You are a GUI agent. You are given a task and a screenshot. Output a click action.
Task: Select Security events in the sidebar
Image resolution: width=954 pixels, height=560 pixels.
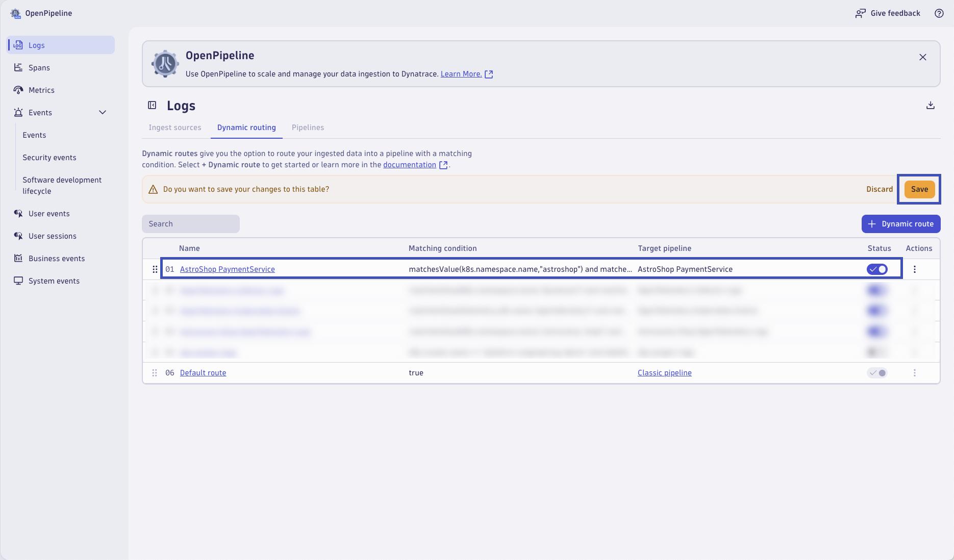tap(49, 157)
